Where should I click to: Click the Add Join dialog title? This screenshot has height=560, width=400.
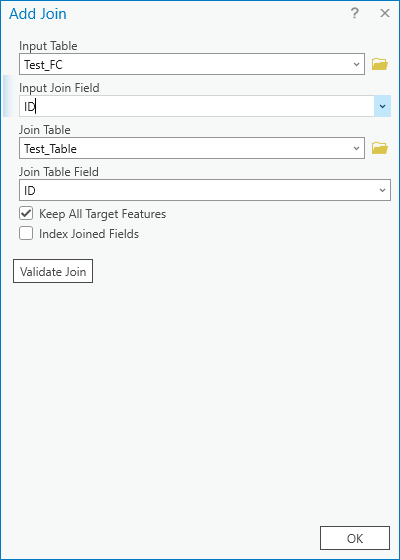coord(38,14)
